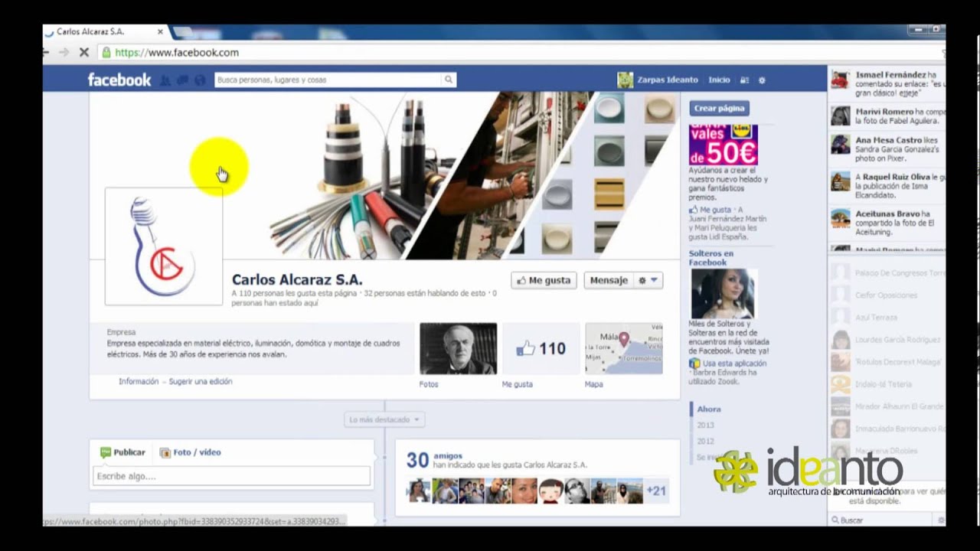This screenshot has height=551, width=980.
Task: Open the Información link
Action: 139,381
